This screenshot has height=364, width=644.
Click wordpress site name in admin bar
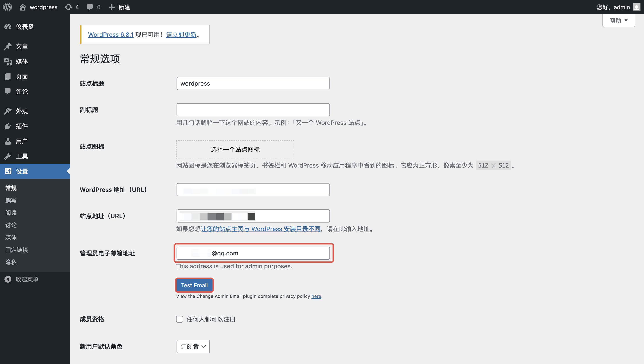tap(44, 7)
